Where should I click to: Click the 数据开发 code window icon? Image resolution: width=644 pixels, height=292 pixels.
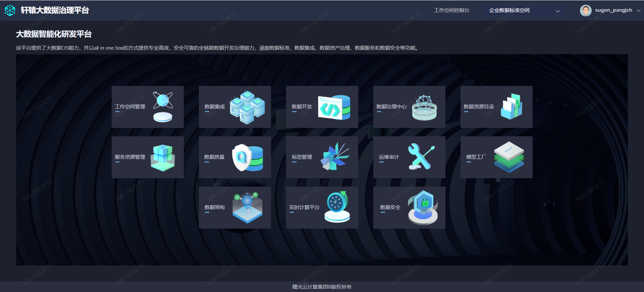pyautogui.click(x=334, y=107)
